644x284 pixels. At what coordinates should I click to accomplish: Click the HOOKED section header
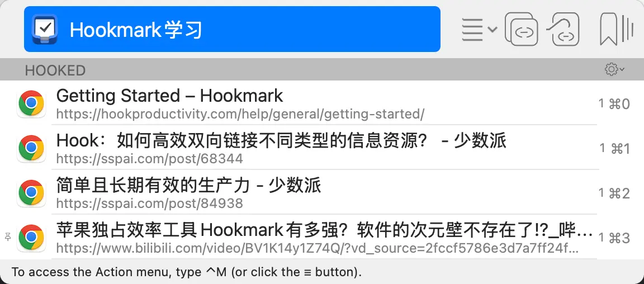click(322, 69)
